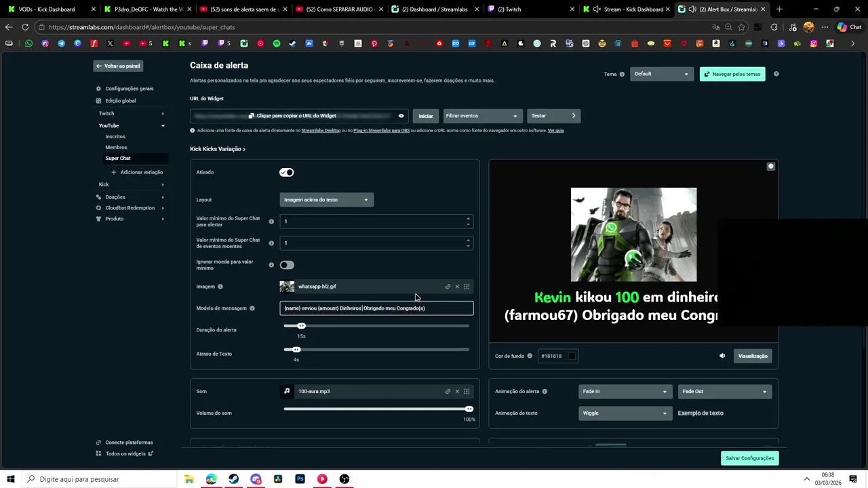Open Configurações gerais gear in sidebar
This screenshot has width=868, height=488.
tap(99, 89)
